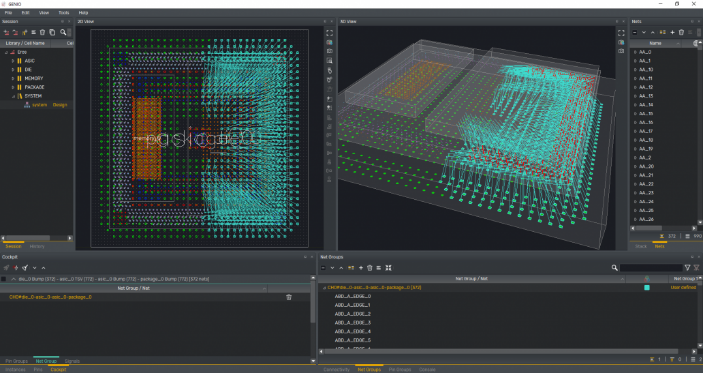
Task: Toggle the deselect box in Nets toolbar
Action: [635, 32]
